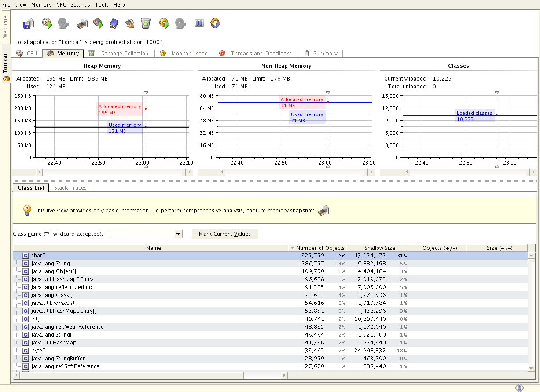Capture memory snapshot from the toolbar chip icon
The image size is (540, 392).
click(x=82, y=23)
